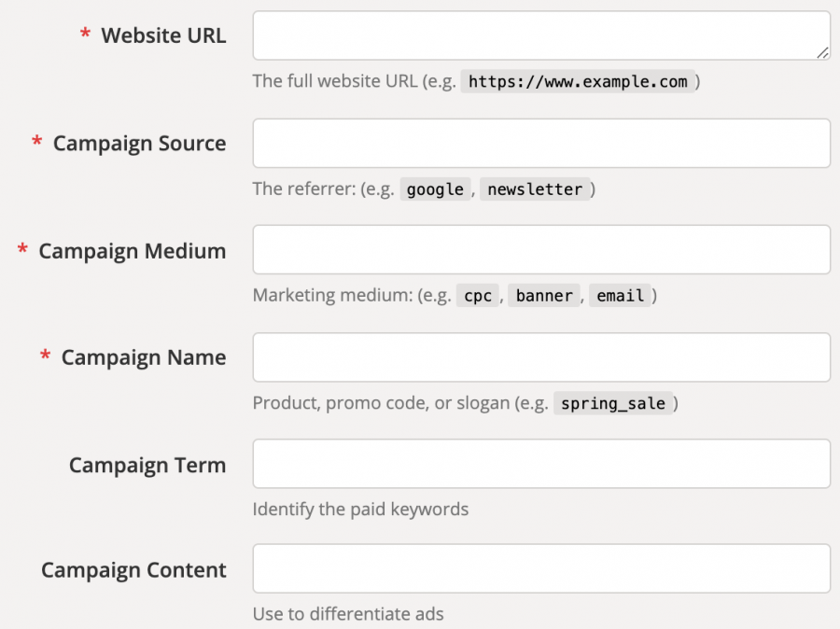Click the banner example code tag
Image resolution: width=840 pixels, height=629 pixels.
tap(544, 296)
